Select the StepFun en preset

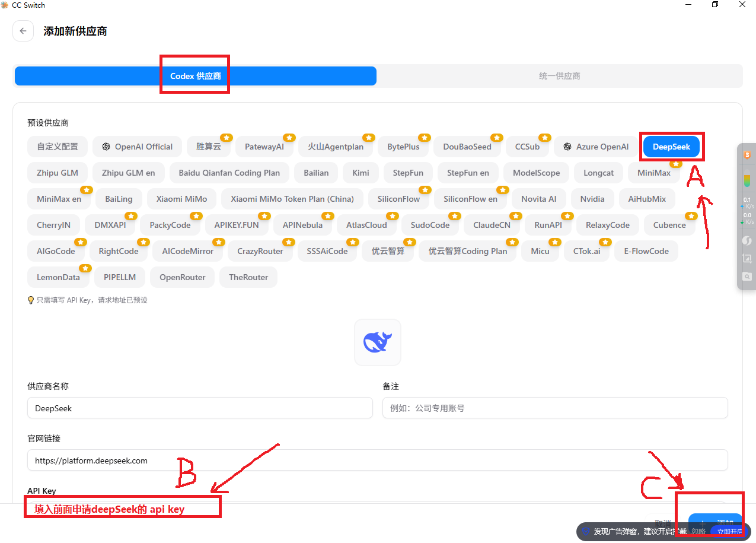point(468,173)
